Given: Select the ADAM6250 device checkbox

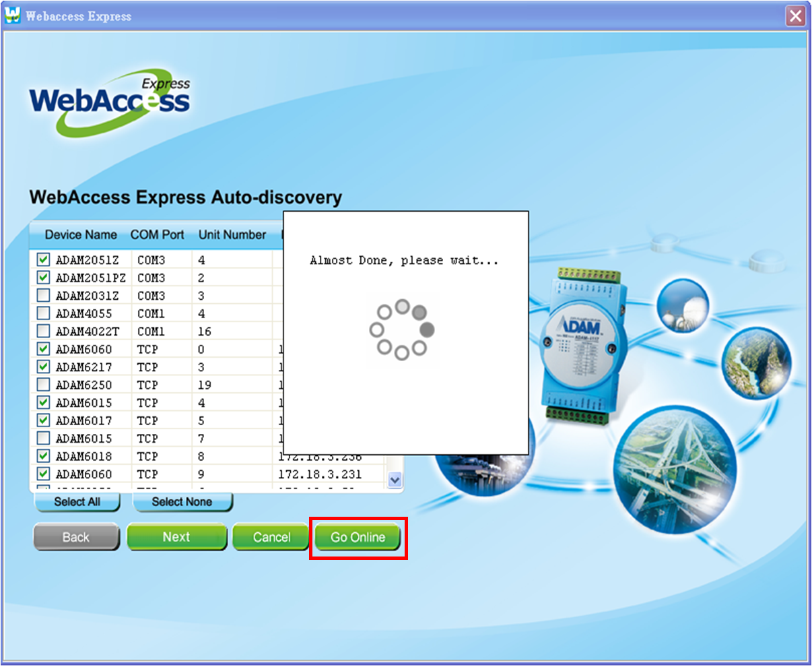Looking at the screenshot, I should click(x=43, y=385).
